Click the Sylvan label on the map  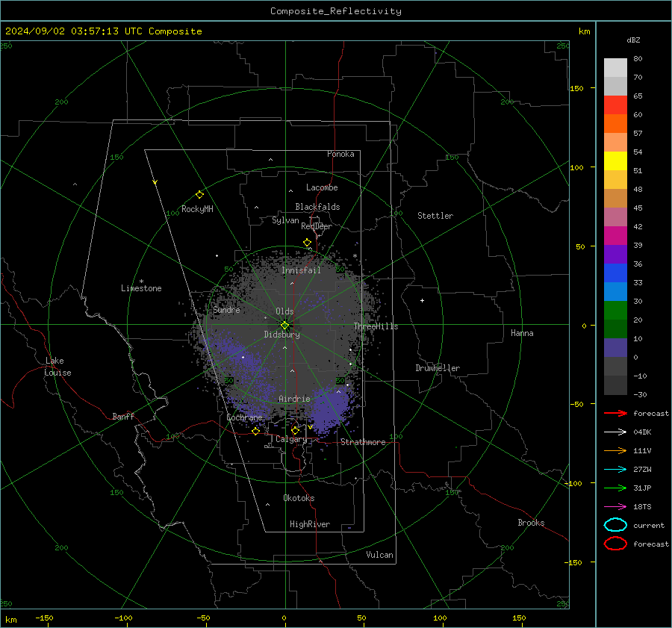(x=285, y=220)
